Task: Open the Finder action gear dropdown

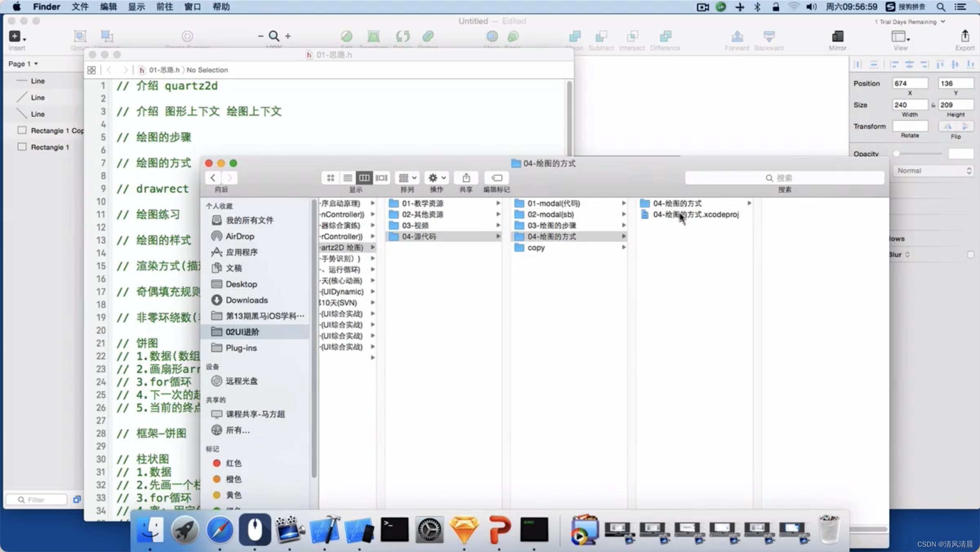Action: [x=437, y=178]
